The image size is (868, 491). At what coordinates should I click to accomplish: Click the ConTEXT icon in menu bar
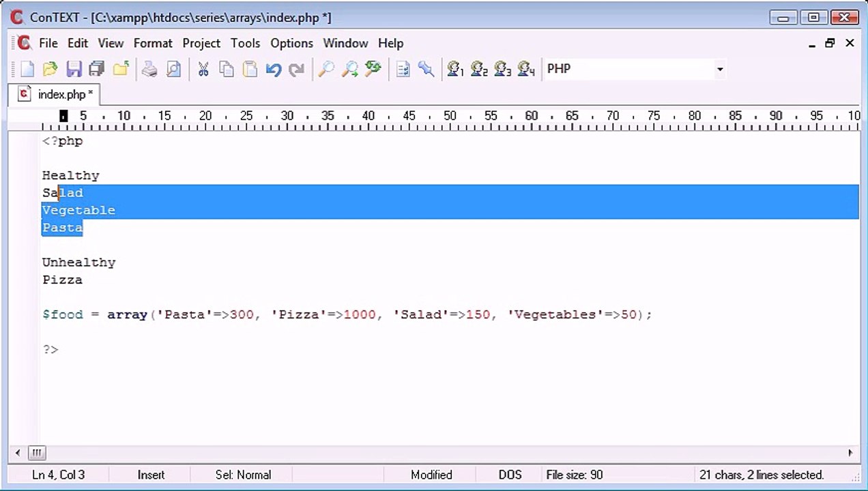coord(24,43)
